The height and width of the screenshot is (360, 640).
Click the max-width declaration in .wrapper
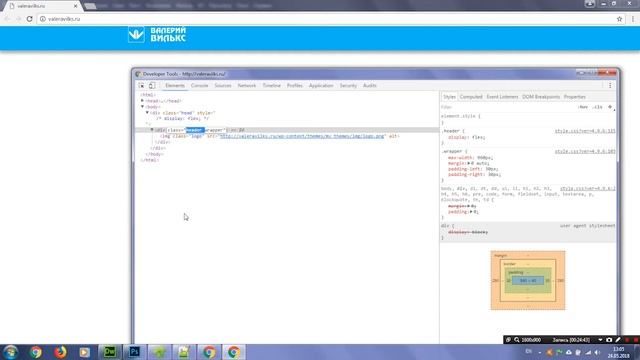pos(471,158)
